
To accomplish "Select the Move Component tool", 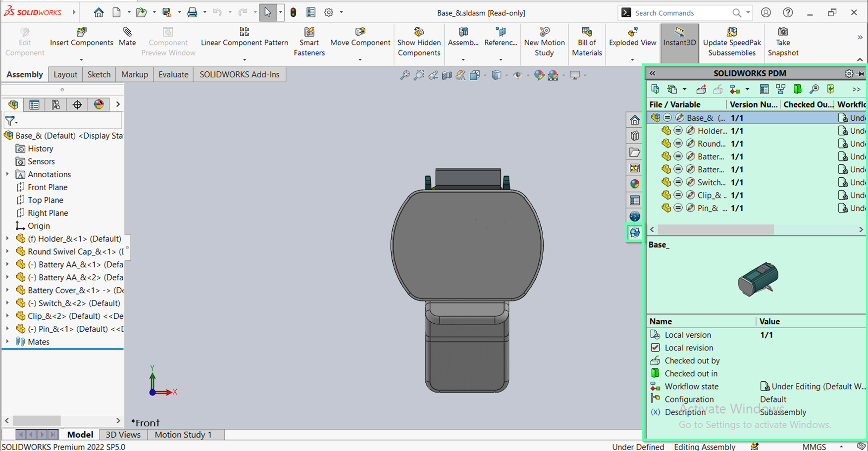I will [360, 39].
